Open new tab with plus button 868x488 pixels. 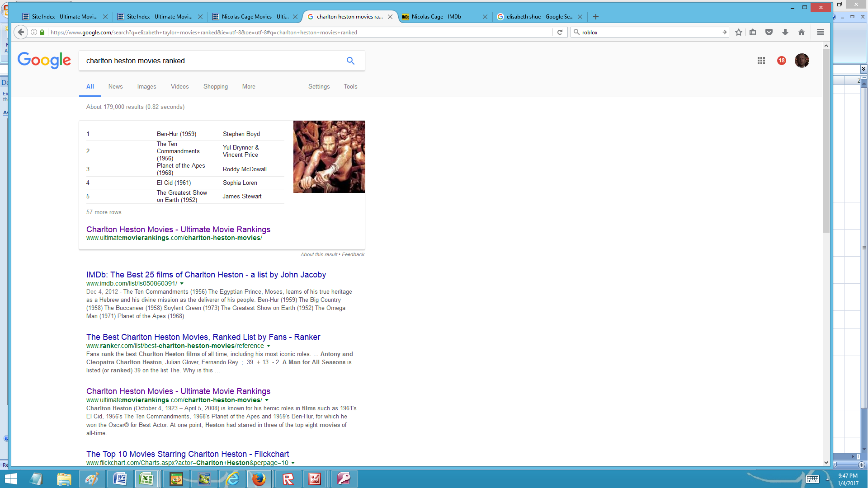(x=596, y=17)
